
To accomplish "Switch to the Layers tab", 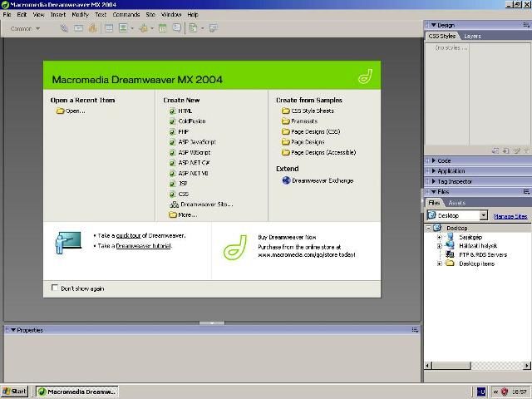I will pos(472,36).
